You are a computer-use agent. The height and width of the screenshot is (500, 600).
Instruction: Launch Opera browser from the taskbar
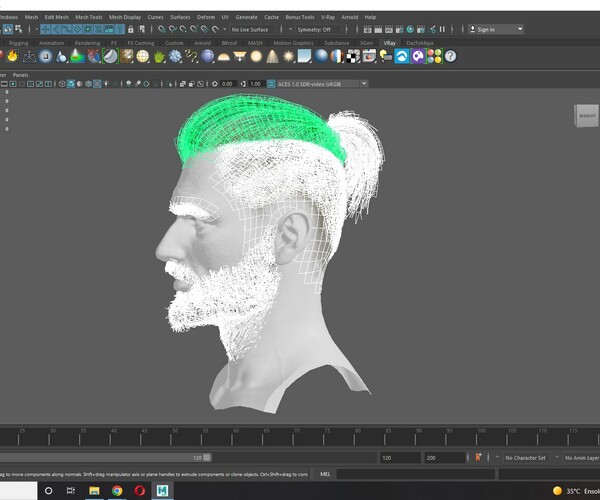[140, 490]
